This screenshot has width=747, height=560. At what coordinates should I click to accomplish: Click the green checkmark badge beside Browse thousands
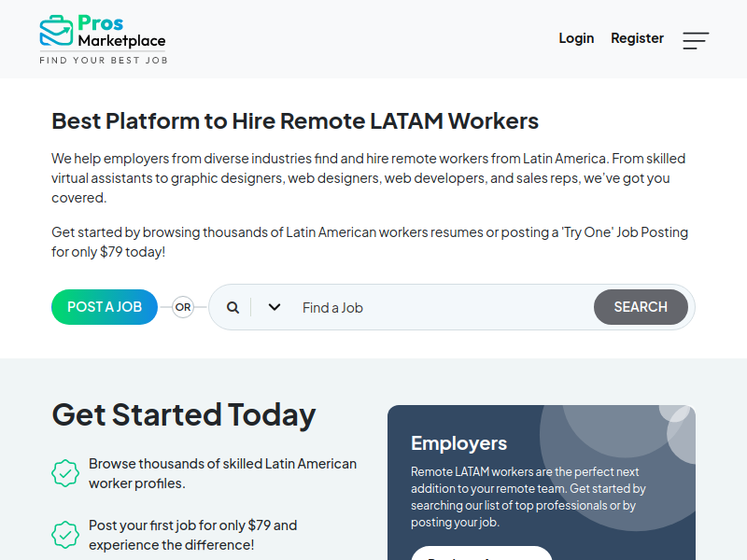pos(65,473)
